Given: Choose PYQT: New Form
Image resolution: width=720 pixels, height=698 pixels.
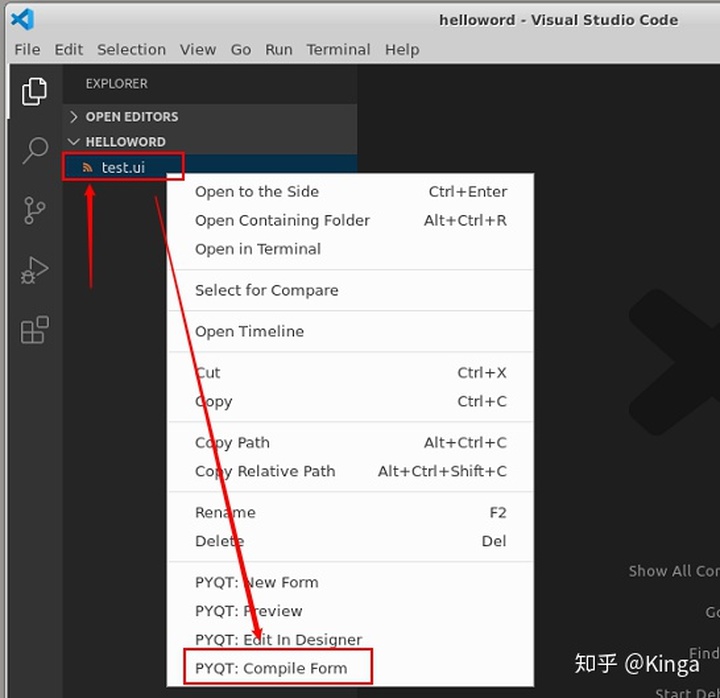Looking at the screenshot, I should pyautogui.click(x=350, y=582).
